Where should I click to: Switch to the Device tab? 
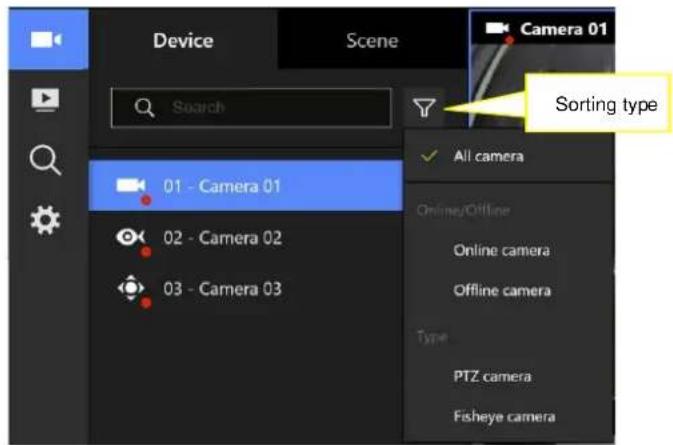tap(183, 40)
